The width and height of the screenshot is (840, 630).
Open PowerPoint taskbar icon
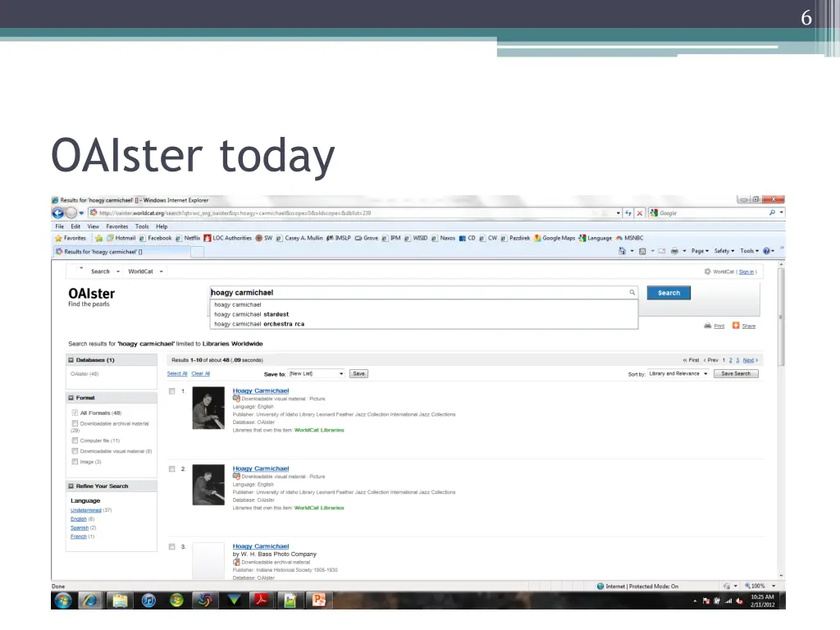(319, 600)
